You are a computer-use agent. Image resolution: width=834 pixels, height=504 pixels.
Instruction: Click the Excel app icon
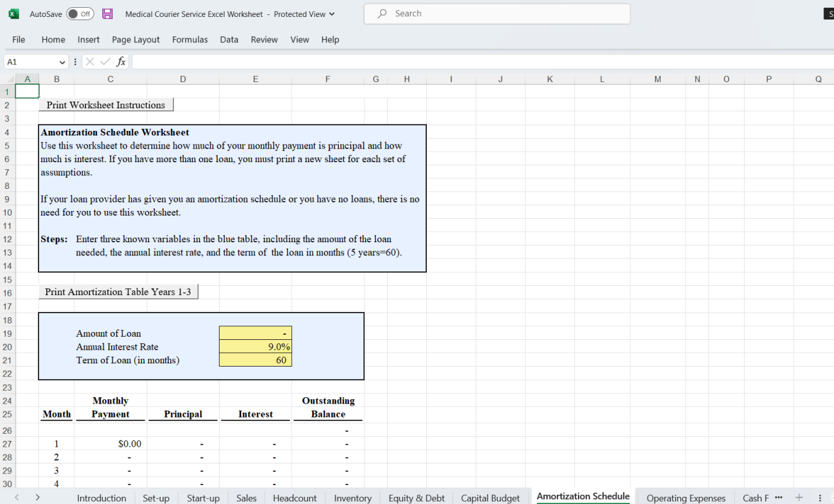point(14,14)
